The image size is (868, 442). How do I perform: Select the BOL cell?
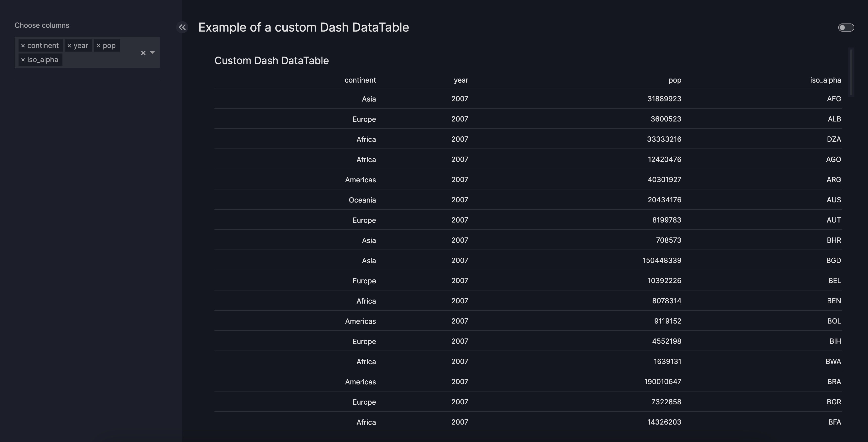[834, 321]
